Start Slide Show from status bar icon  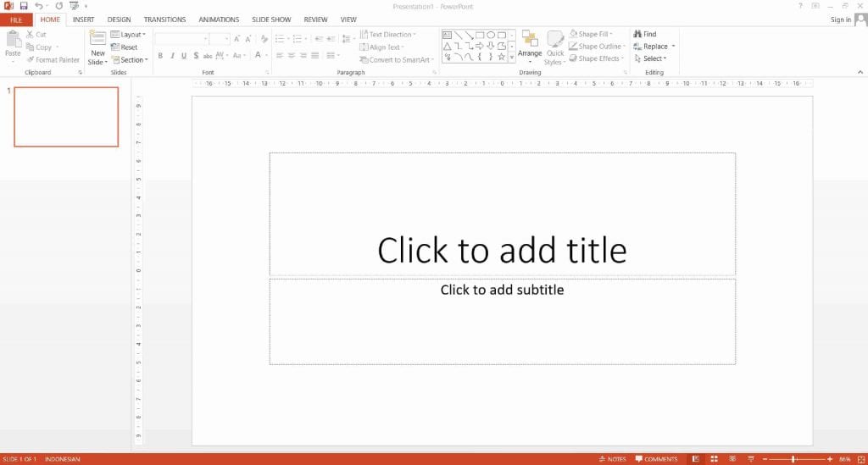coord(751,459)
